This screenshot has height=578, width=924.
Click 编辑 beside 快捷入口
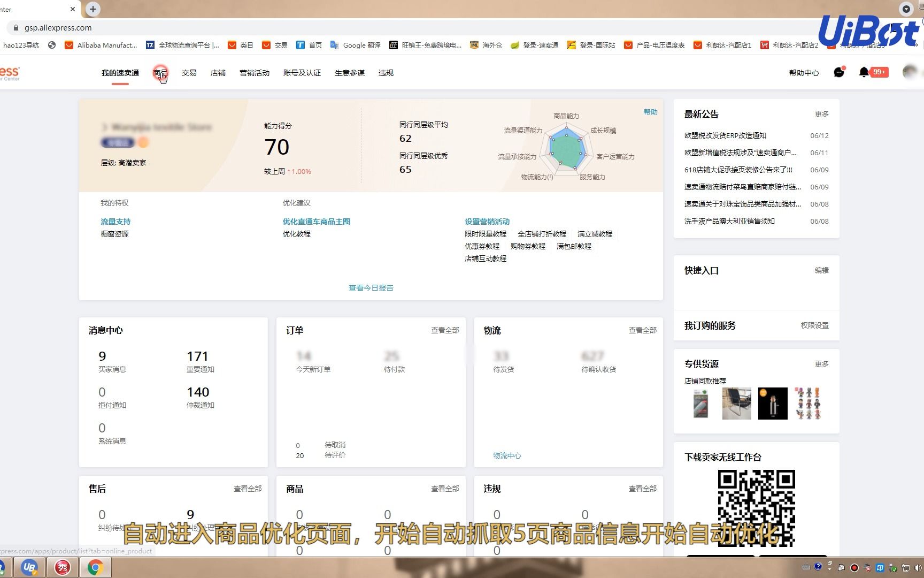(x=822, y=270)
